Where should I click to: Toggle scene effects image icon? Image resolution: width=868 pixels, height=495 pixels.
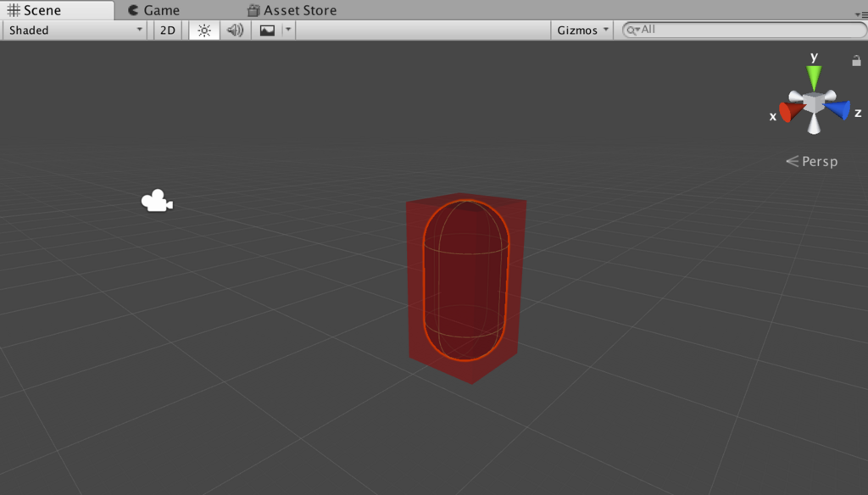coord(267,30)
